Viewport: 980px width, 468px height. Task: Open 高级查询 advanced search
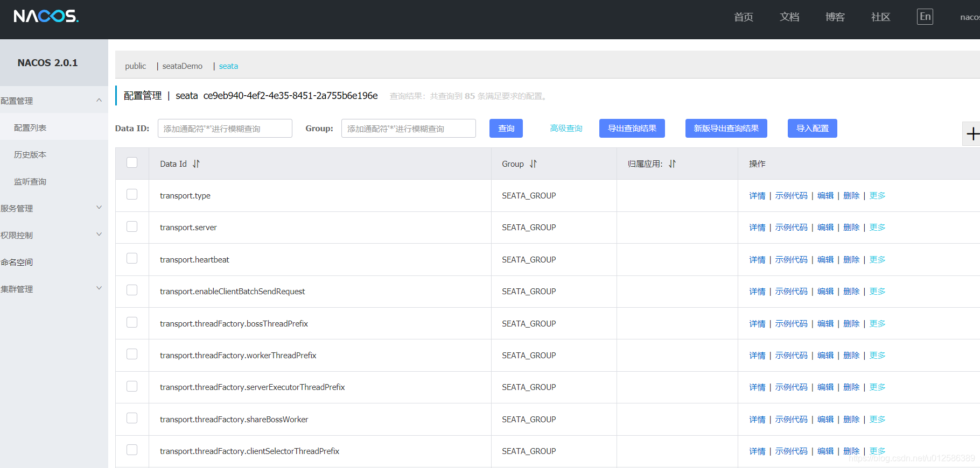tap(566, 129)
